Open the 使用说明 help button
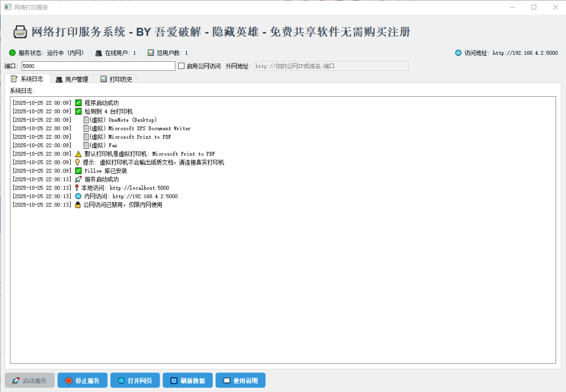 [240, 380]
